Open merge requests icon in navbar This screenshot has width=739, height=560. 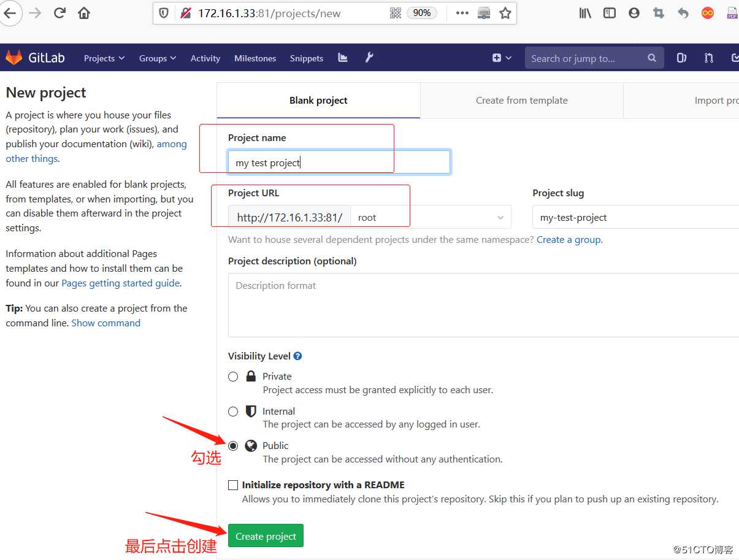[709, 58]
